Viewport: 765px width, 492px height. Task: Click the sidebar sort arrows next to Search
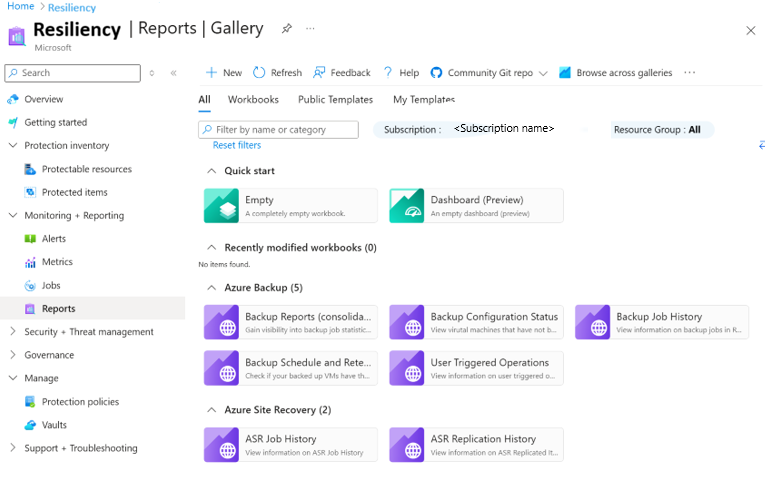click(152, 73)
